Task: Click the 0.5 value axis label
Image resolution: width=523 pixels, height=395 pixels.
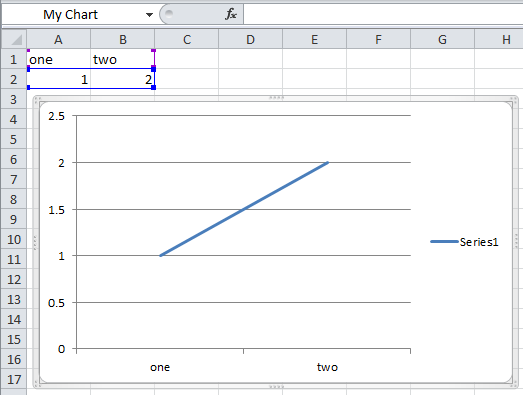Action: (56, 303)
